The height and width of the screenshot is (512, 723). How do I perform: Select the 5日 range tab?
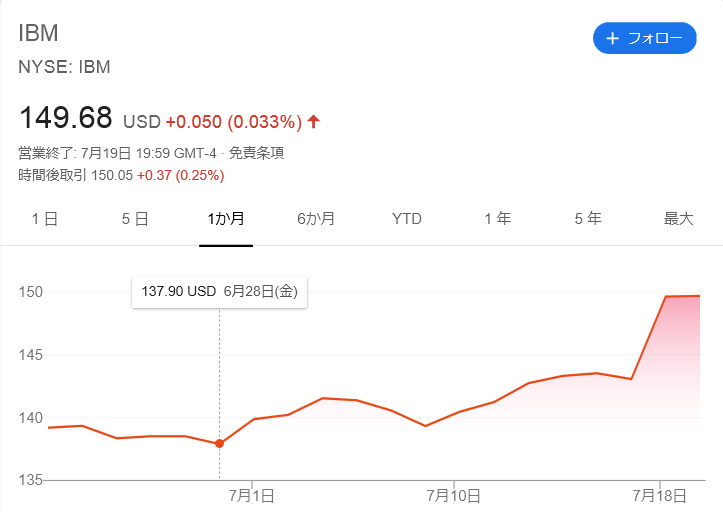(135, 219)
